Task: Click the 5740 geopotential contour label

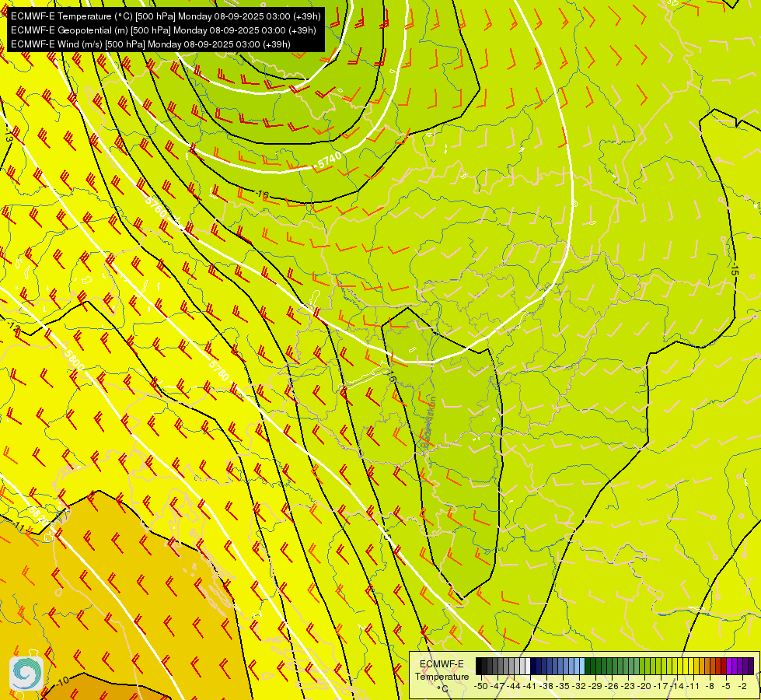Action: click(330, 159)
